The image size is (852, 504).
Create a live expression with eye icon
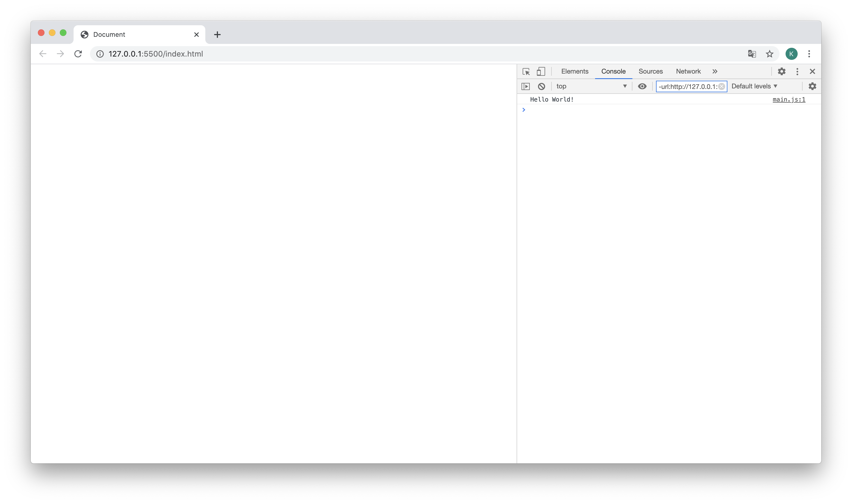coord(642,86)
